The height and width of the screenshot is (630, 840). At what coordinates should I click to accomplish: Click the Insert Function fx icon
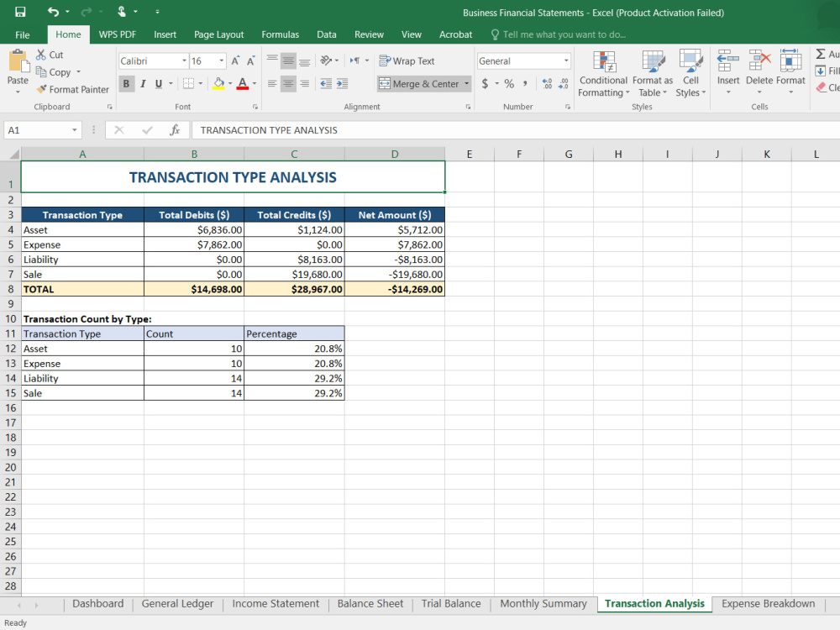tap(175, 130)
